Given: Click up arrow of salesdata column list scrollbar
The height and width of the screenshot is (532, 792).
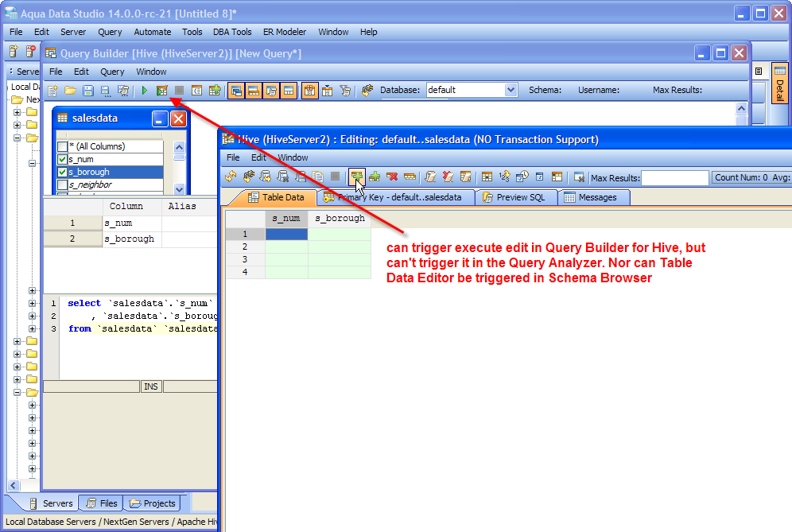Looking at the screenshot, I should 179,147.
